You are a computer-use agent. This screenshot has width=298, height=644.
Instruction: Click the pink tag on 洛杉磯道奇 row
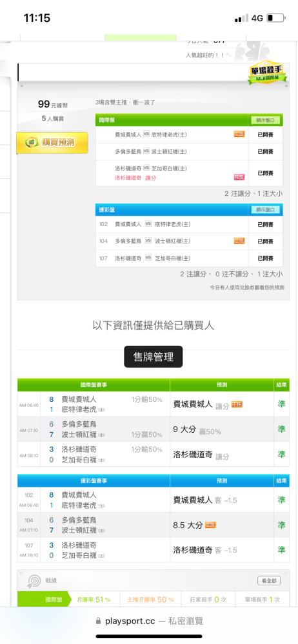tap(239, 177)
